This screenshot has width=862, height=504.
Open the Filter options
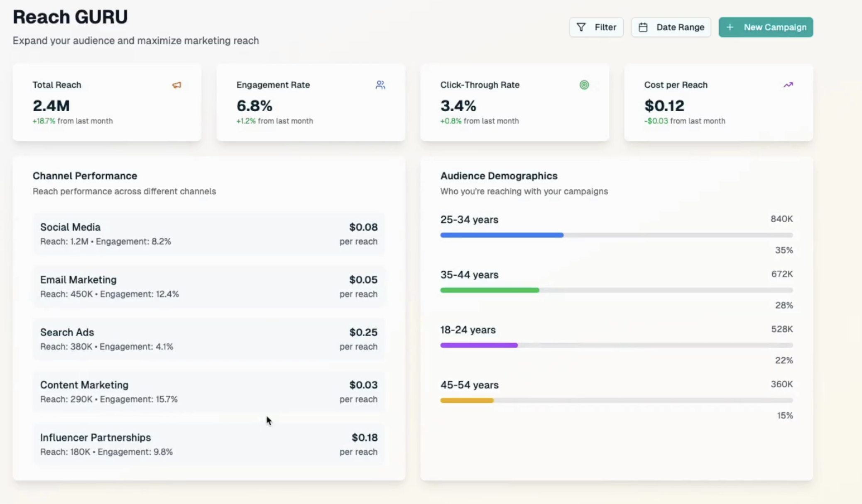[x=596, y=27]
